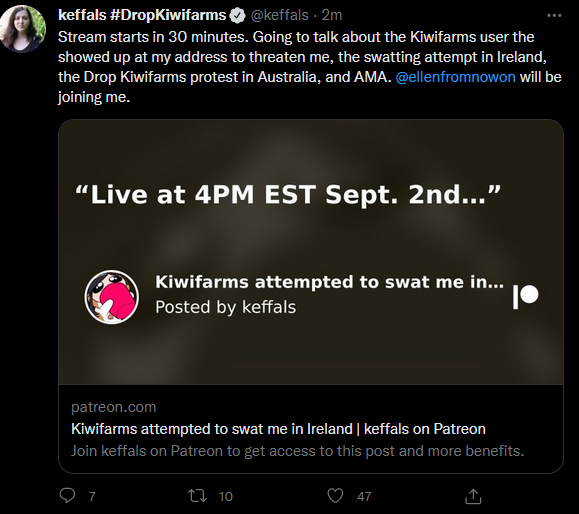The height and width of the screenshot is (514, 579).
Task: Open the @ellenfromnowon mention link
Action: pyautogui.click(x=455, y=77)
